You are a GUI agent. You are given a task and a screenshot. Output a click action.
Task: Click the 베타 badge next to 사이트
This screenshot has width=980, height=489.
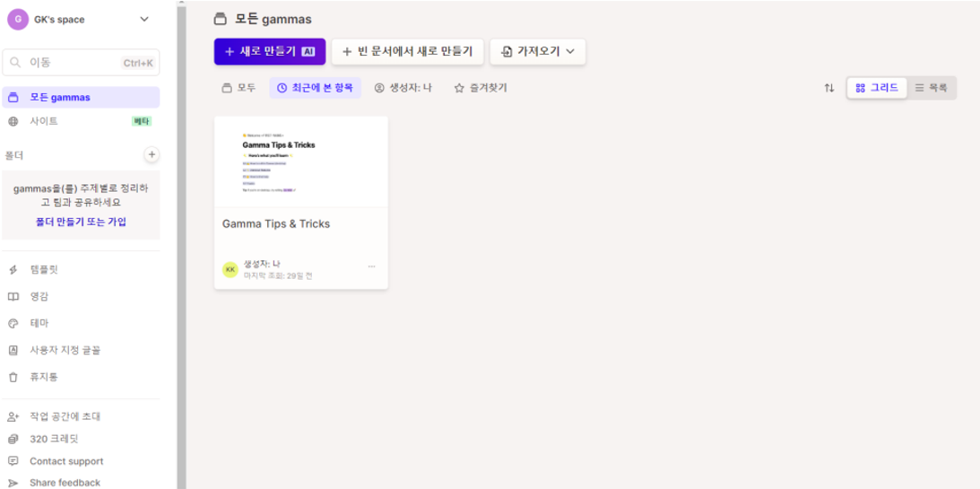pyautogui.click(x=142, y=121)
